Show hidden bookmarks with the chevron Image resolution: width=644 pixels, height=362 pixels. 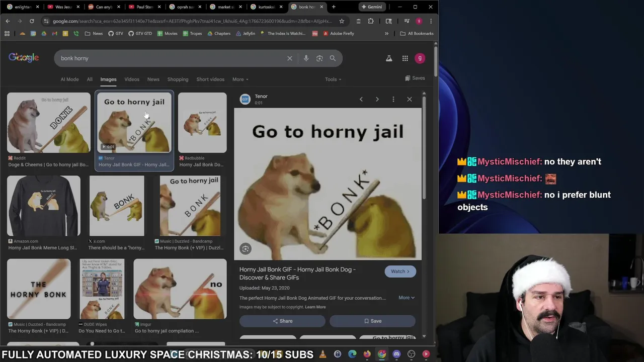[x=386, y=34]
